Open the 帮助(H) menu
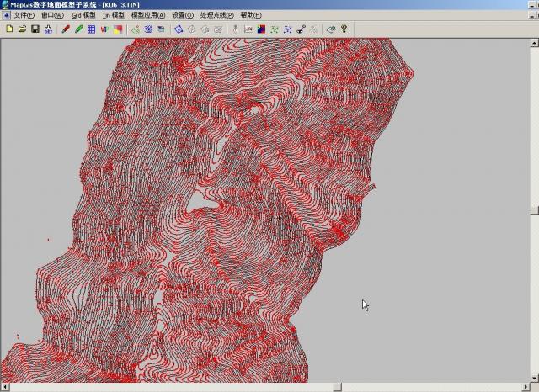 click(251, 15)
